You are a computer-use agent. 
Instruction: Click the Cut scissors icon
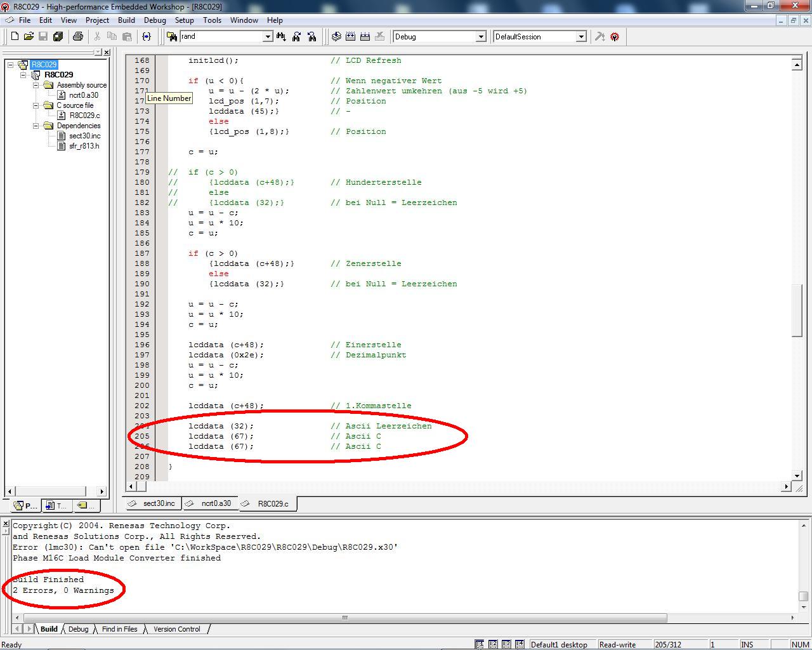coord(98,37)
